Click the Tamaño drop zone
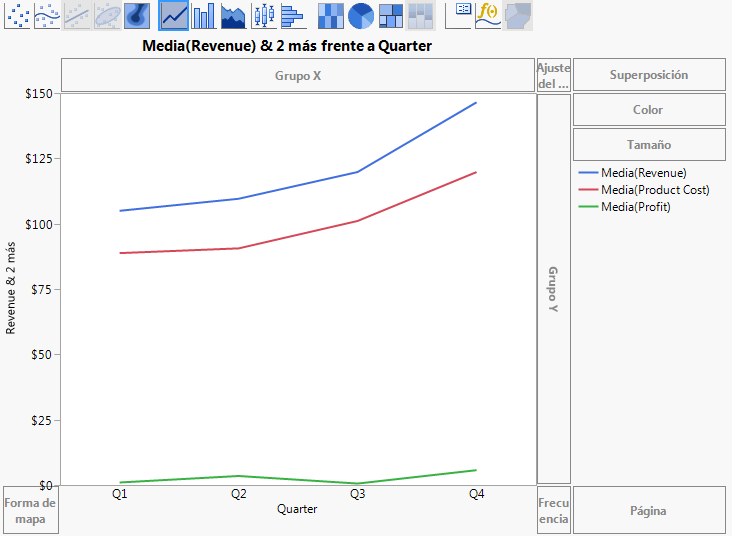 (x=649, y=145)
